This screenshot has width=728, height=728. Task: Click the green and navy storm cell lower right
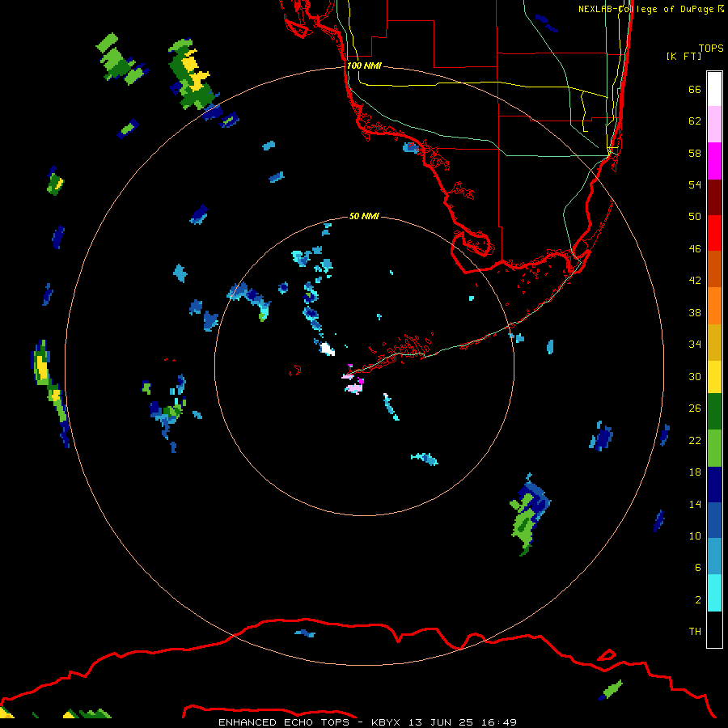coord(530,514)
